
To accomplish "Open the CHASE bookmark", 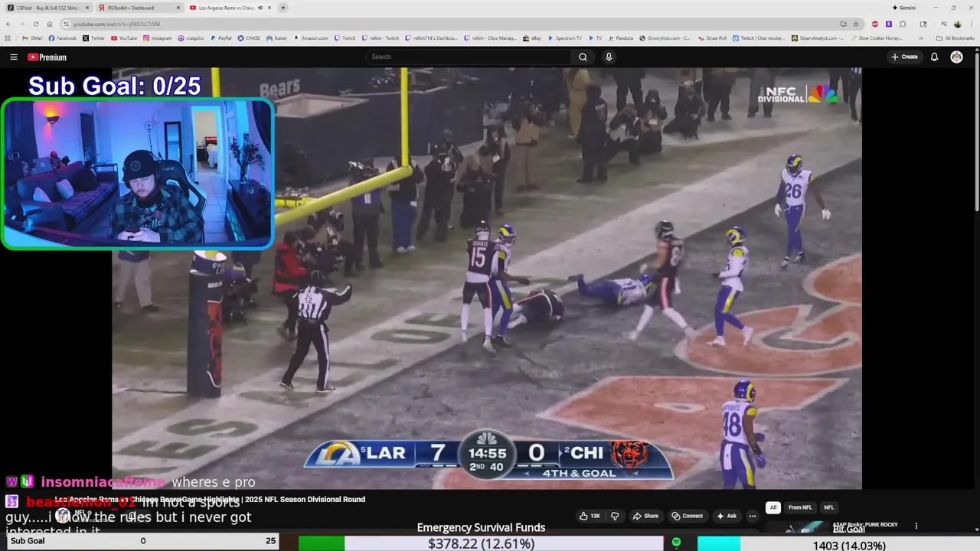I will 249,37.
